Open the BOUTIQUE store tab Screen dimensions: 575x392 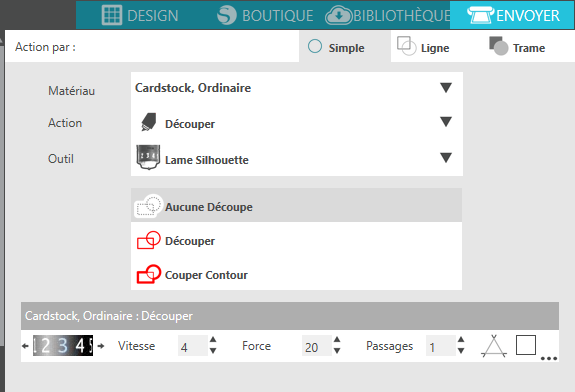[265, 15]
